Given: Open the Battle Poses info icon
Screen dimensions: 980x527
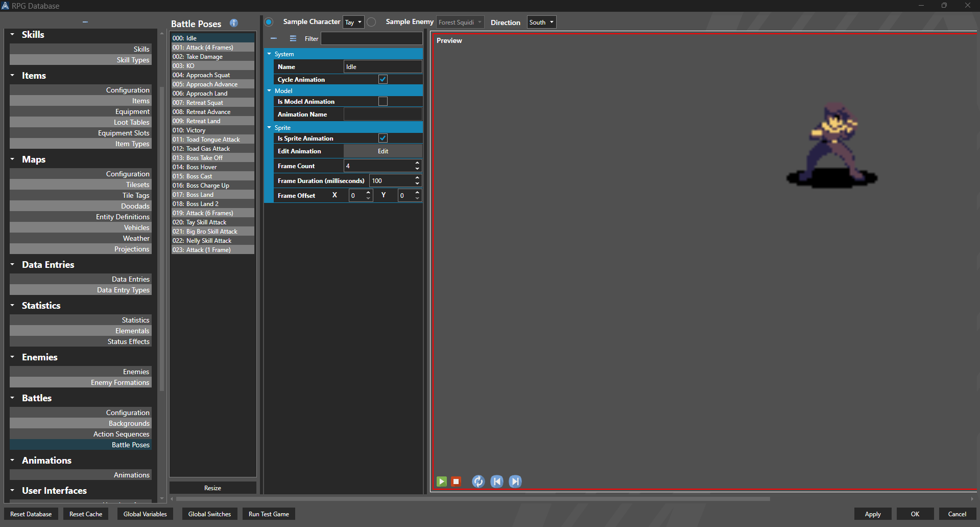Looking at the screenshot, I should point(234,23).
